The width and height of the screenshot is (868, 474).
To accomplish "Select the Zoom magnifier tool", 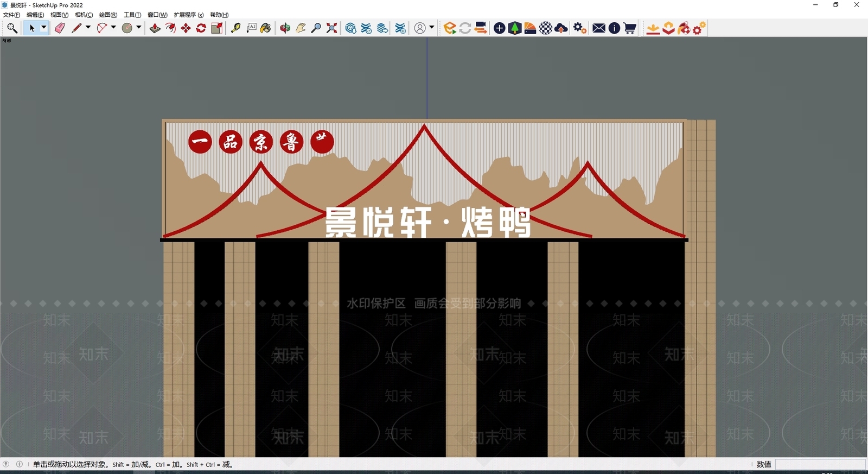I will coord(316,28).
